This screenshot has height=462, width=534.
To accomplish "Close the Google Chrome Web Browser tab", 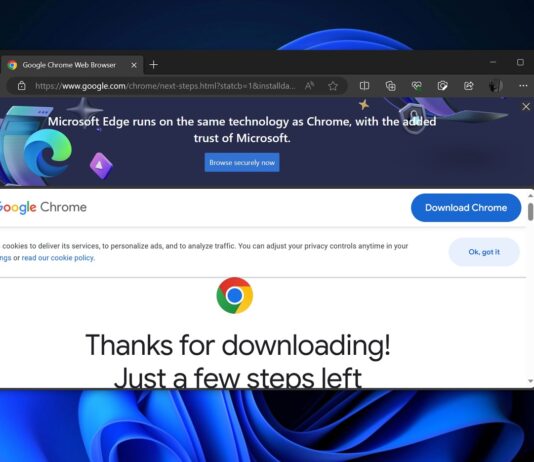I will click(x=134, y=65).
